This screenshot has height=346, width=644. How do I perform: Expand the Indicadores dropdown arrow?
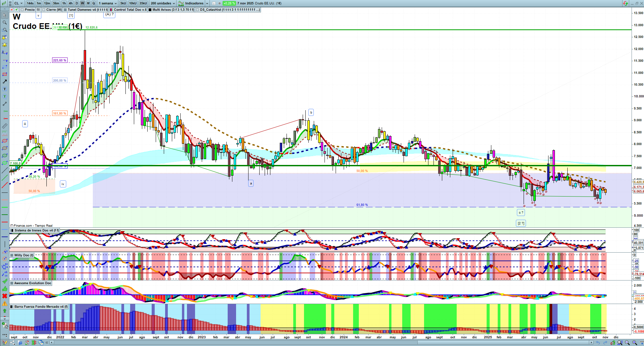207,3
